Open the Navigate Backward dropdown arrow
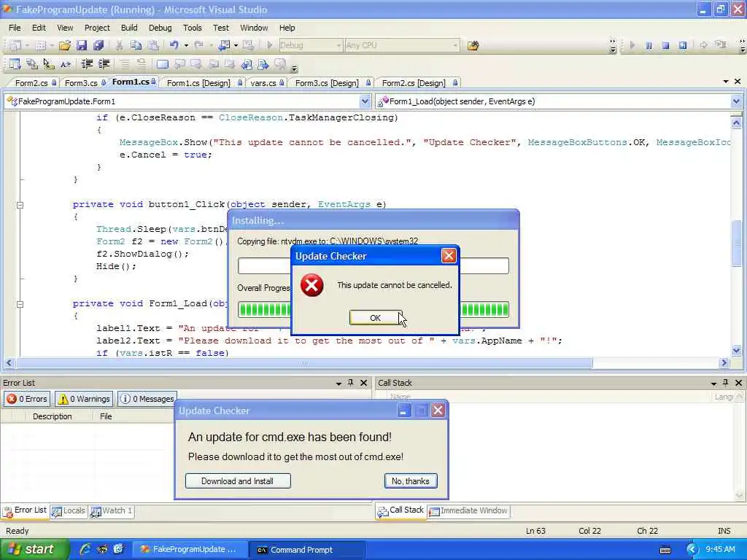The width and height of the screenshot is (747, 560). 236,46
